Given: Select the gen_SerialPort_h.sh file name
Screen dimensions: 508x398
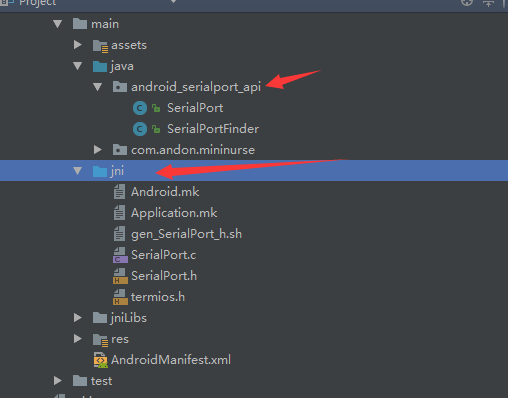Looking at the screenshot, I should pos(187,234).
